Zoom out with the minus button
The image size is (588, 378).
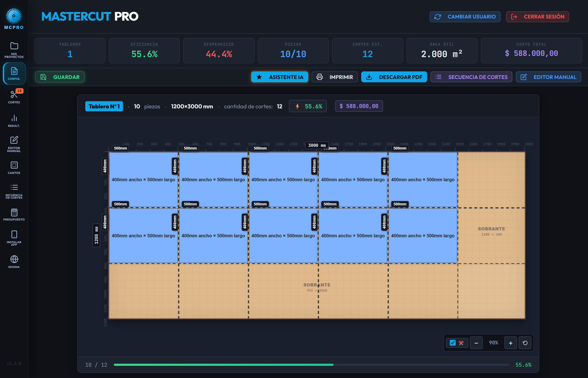(x=476, y=343)
